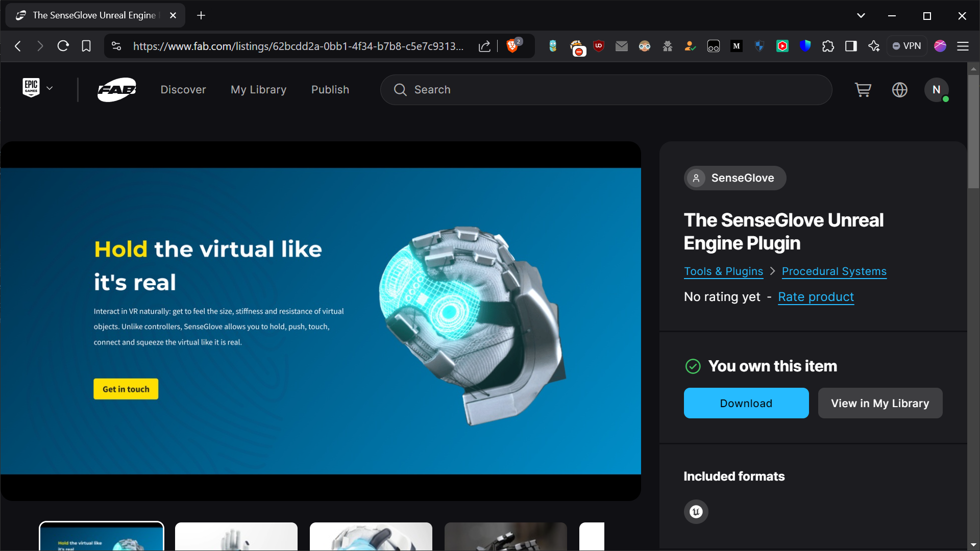This screenshot has width=980, height=551.
Task: Click the My Library tab
Action: (258, 89)
